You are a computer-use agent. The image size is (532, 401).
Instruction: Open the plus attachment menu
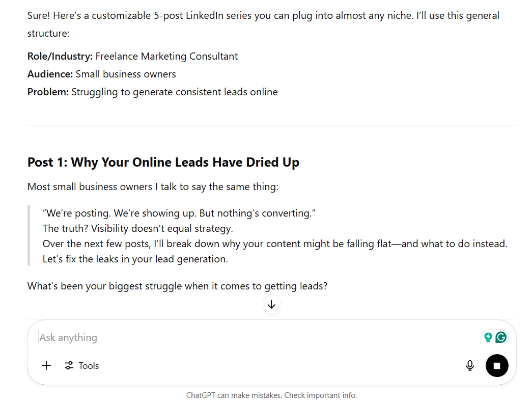[46, 365]
